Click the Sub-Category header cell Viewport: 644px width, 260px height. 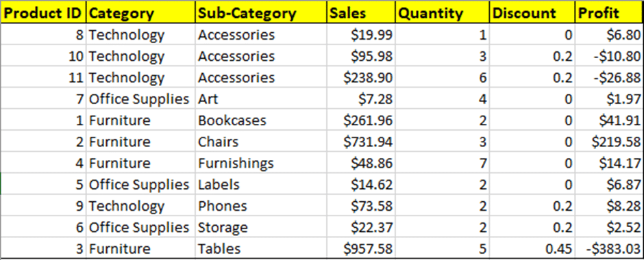tap(261, 13)
